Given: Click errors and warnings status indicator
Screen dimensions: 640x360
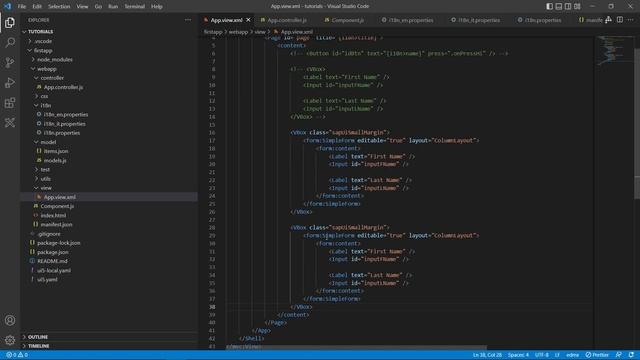Looking at the screenshot, I should (17, 355).
